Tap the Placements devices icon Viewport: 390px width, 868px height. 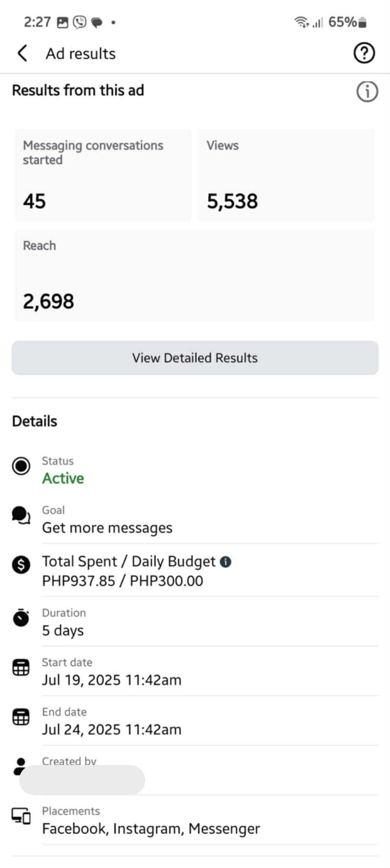coord(21,816)
